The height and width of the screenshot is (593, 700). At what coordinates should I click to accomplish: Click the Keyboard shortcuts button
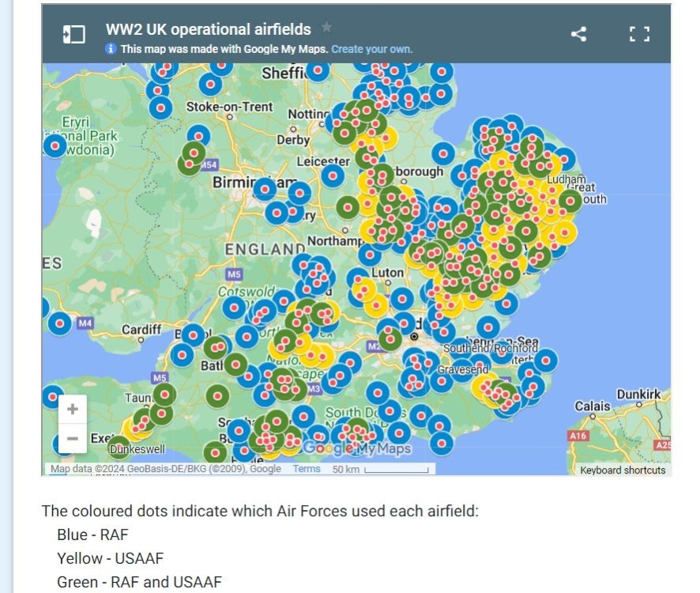tap(623, 470)
